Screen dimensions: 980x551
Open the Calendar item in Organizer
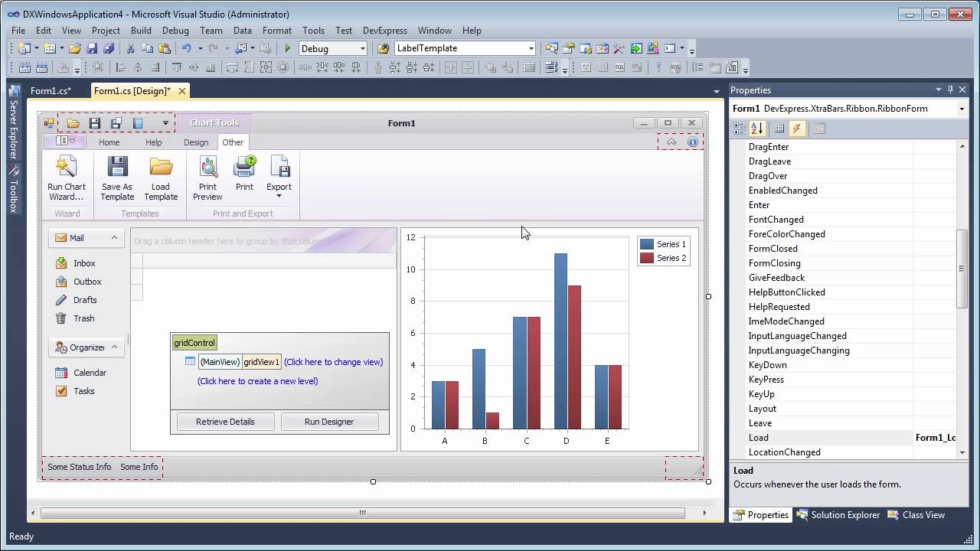click(x=80, y=373)
